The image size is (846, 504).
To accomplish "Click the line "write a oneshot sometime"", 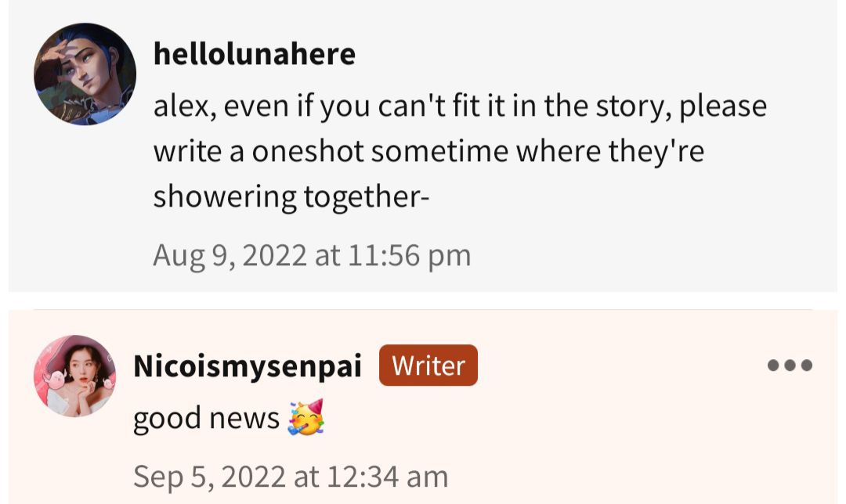I will [x=428, y=150].
